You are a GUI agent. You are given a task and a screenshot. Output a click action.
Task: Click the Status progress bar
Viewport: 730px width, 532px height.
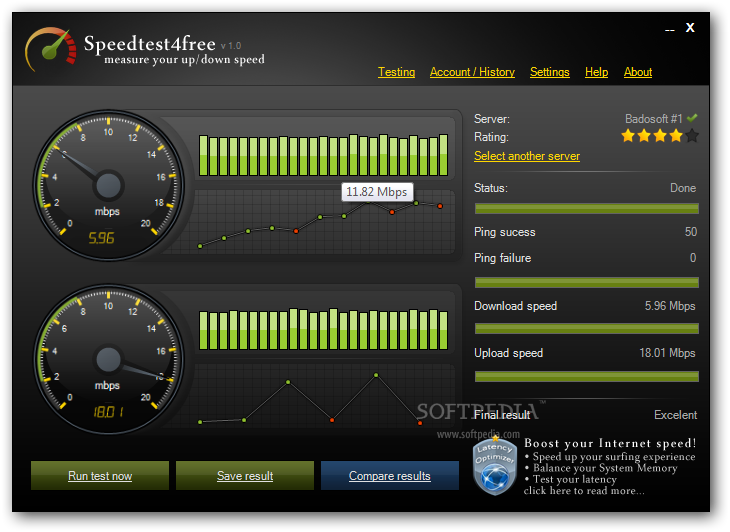click(587, 209)
